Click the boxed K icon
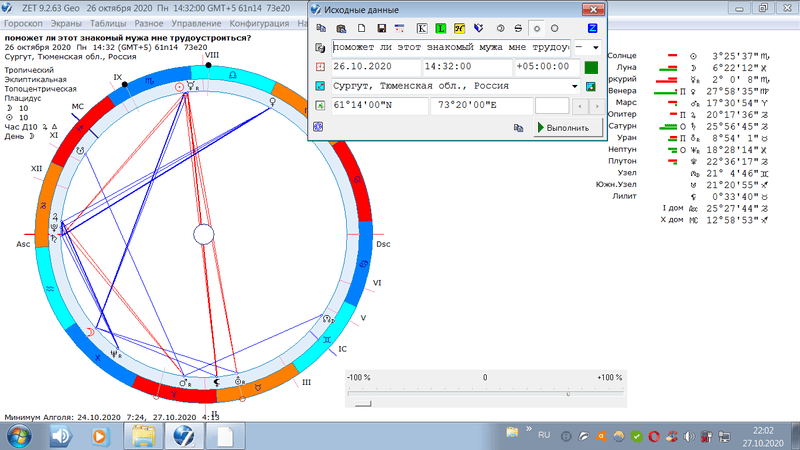Screen dimensions: 800x450 pos(420,28)
